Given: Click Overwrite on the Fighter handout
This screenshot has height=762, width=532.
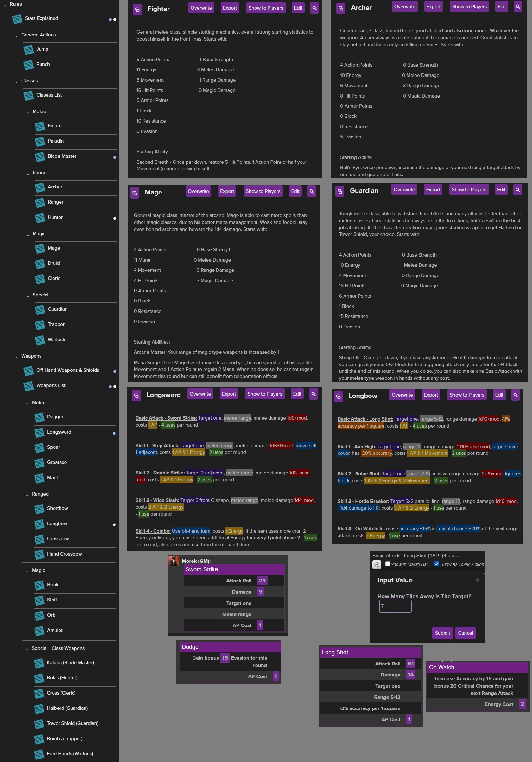Looking at the screenshot, I should (201, 8).
